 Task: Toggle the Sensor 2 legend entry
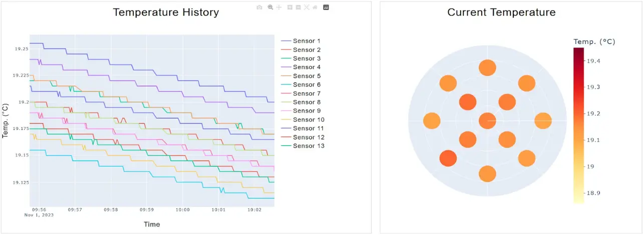click(x=306, y=49)
